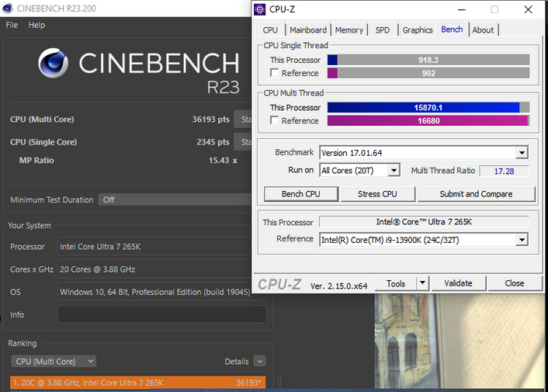Click Submit and Compare button
548x392 pixels.
[x=476, y=194]
